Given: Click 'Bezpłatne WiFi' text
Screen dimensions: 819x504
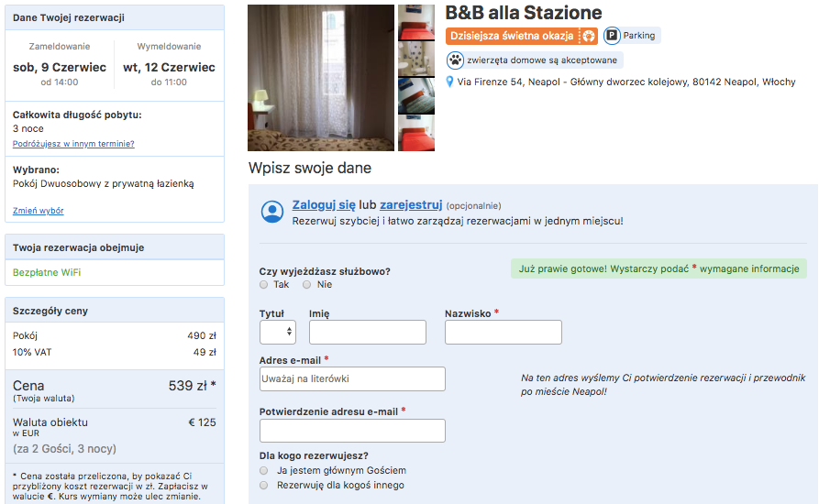Looking at the screenshot, I should 47,272.
